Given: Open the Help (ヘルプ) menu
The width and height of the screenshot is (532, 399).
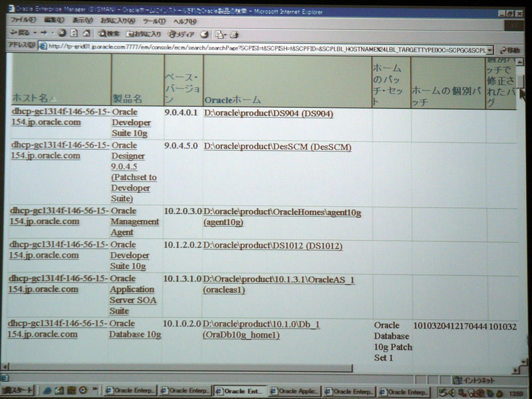Looking at the screenshot, I should point(185,21).
